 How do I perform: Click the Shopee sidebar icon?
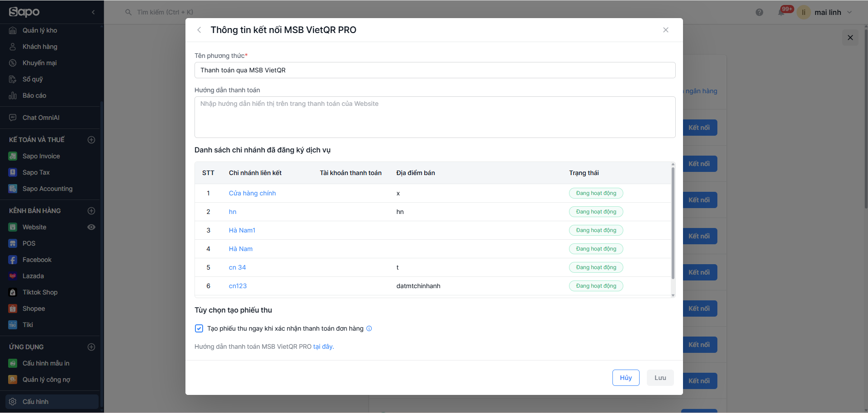pos(13,309)
